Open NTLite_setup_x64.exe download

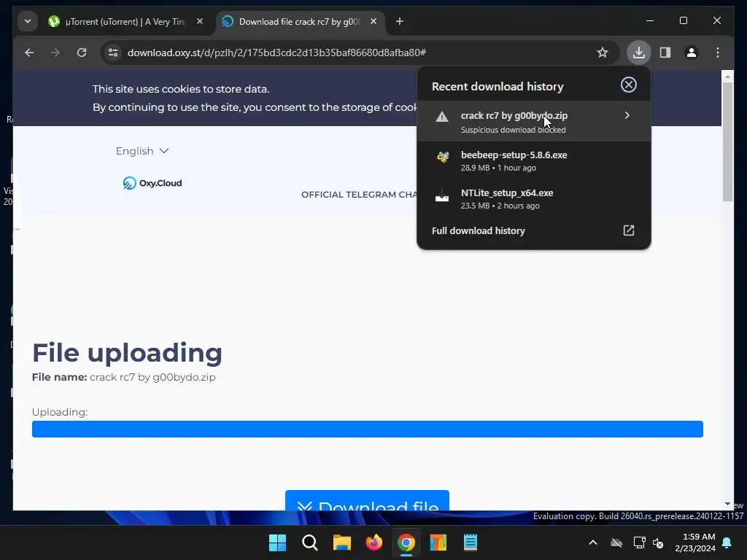[x=533, y=199]
